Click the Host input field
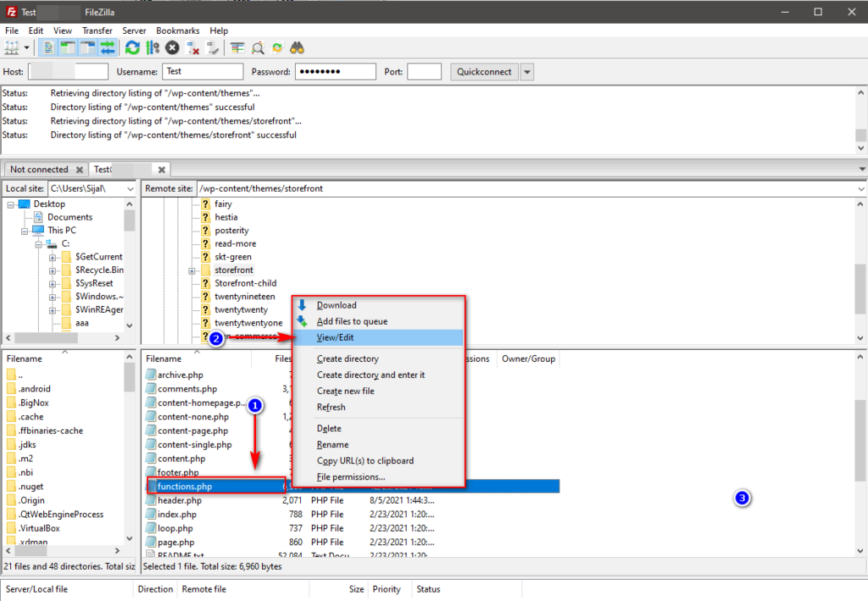The width and height of the screenshot is (868, 601). coord(68,71)
